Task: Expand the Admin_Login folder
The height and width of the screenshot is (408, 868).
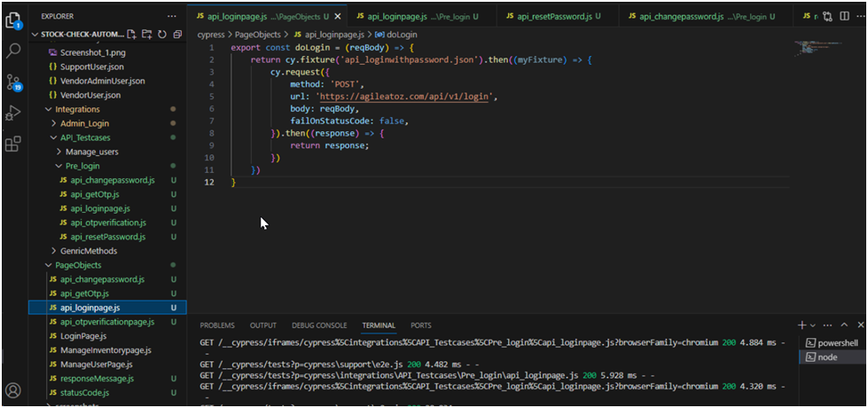Action: (107, 123)
